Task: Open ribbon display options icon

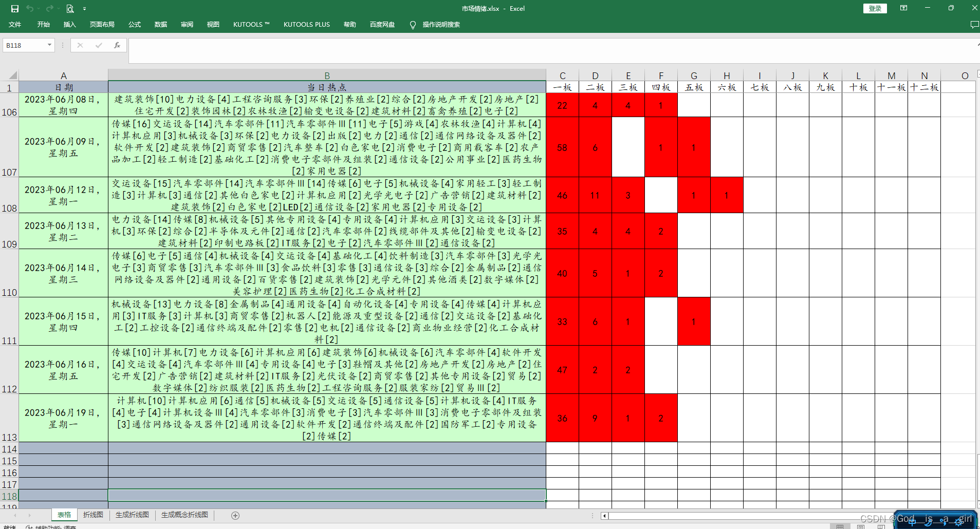Action: (903, 8)
